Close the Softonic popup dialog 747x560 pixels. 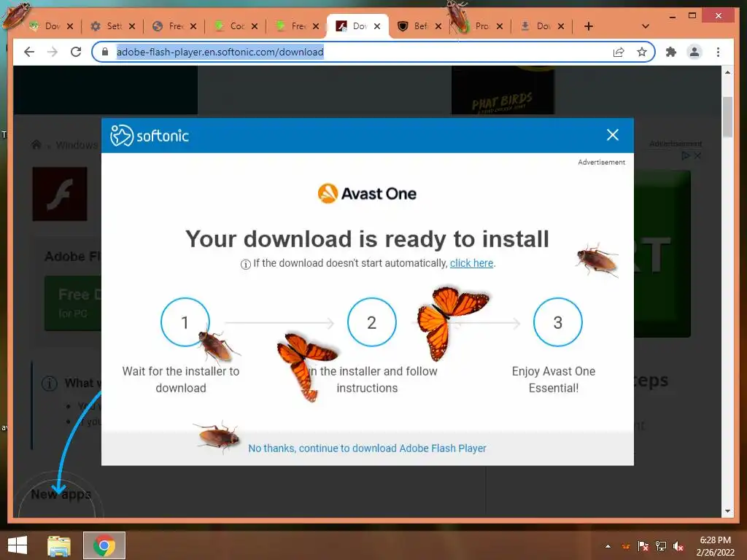point(613,135)
